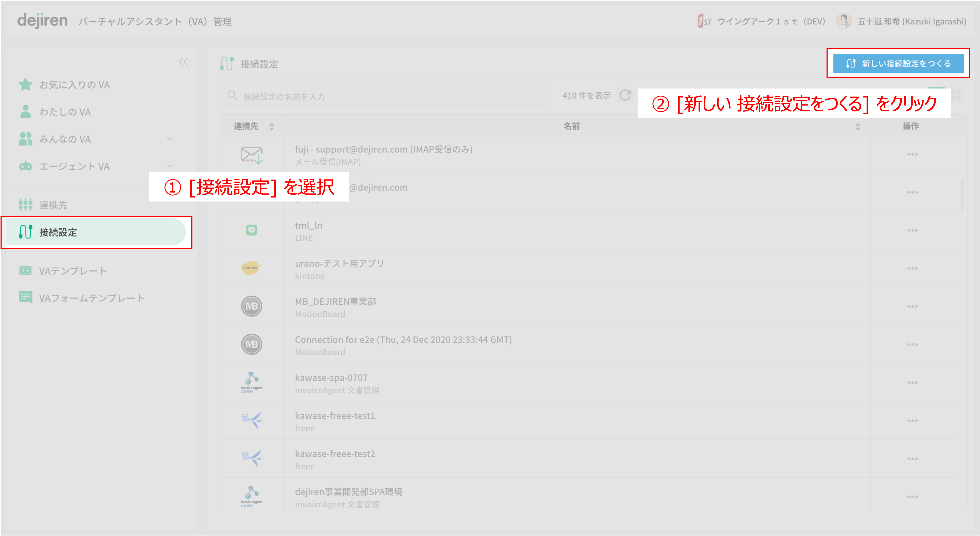Expand the みんなの VA submenu chevron
Image resolution: width=980 pixels, height=536 pixels.
170,139
